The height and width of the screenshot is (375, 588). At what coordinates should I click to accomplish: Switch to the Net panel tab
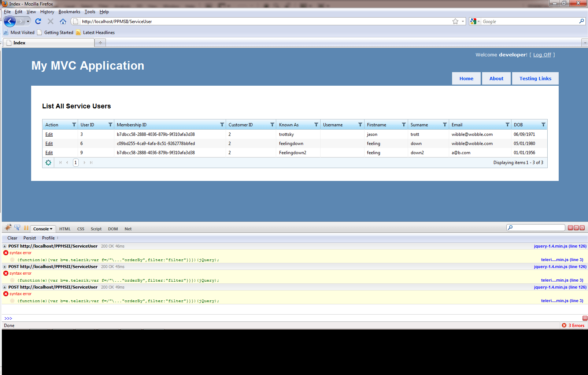(x=128, y=229)
